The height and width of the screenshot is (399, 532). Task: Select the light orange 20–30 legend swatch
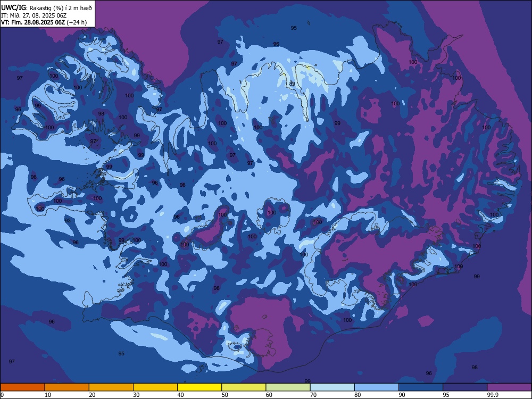pyautogui.click(x=111, y=387)
